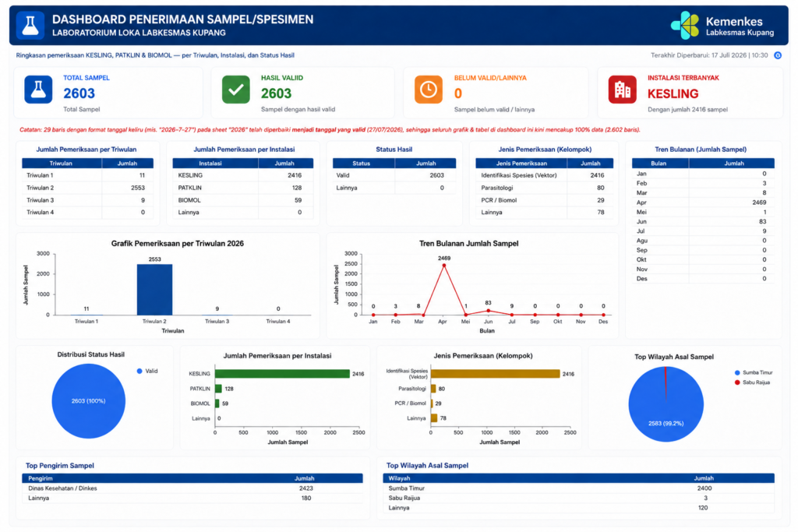798x532 pixels.
Task: Select the KESLING row in Instalasi table
Action: (243, 175)
